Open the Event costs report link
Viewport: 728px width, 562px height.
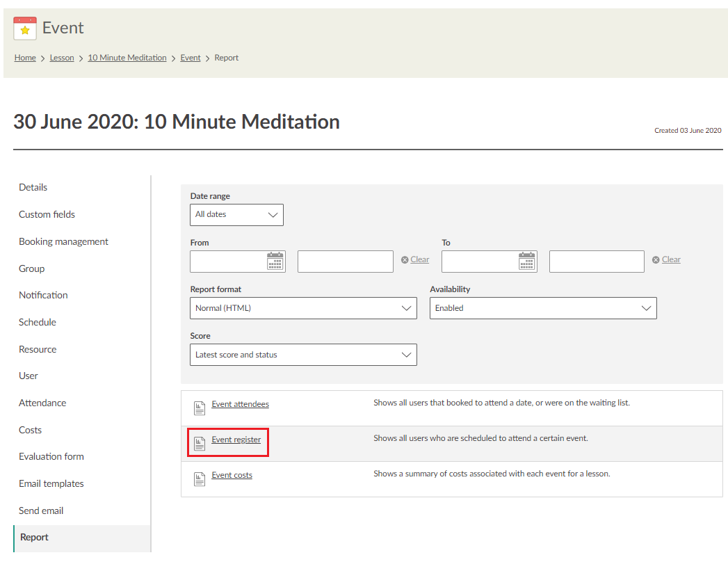tap(232, 475)
